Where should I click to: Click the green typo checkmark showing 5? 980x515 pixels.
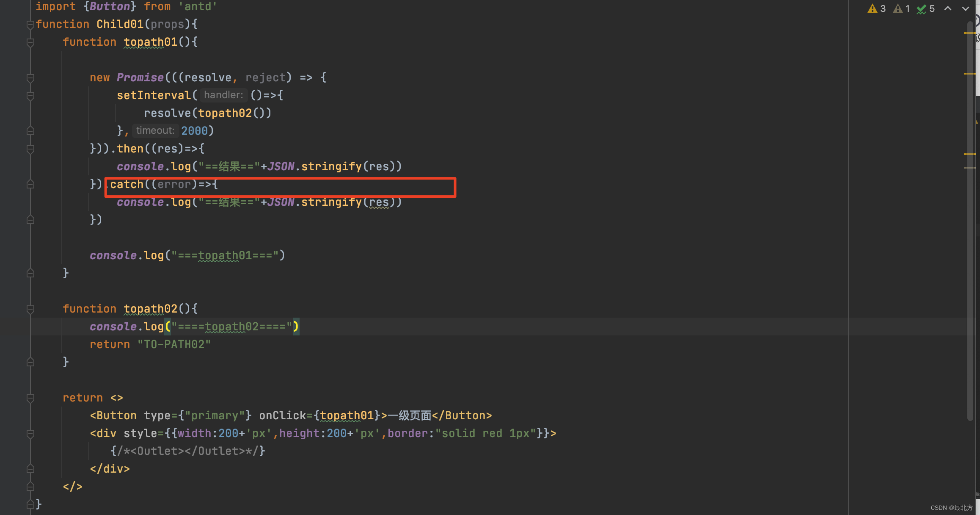pos(926,8)
